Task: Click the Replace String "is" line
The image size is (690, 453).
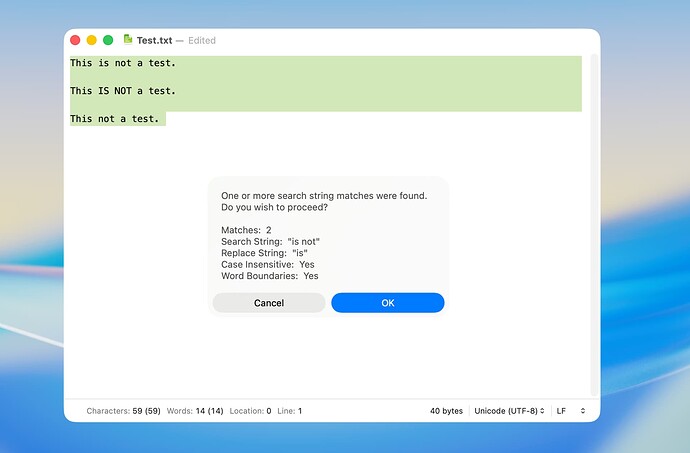Action: pyautogui.click(x=264, y=253)
